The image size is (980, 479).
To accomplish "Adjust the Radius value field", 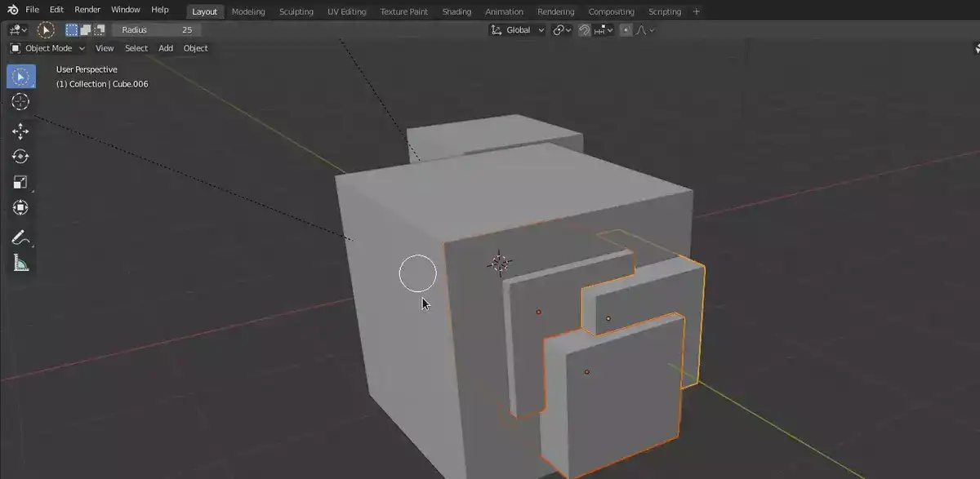I will (157, 30).
